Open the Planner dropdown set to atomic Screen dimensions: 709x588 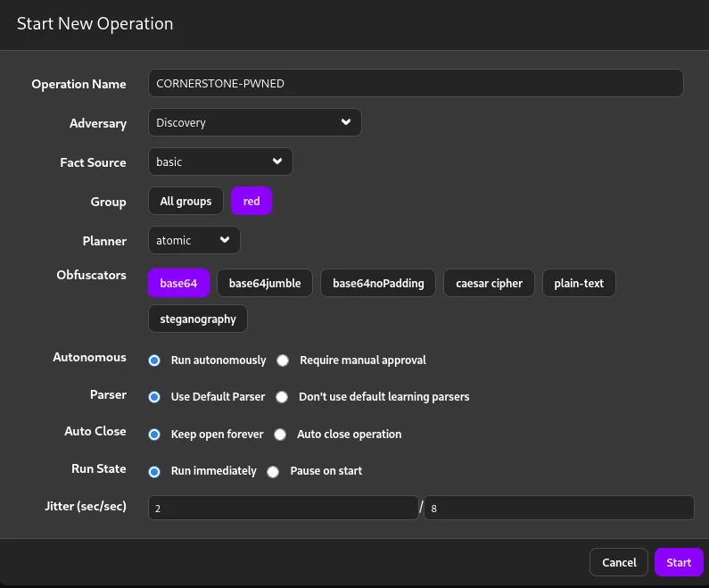(194, 240)
